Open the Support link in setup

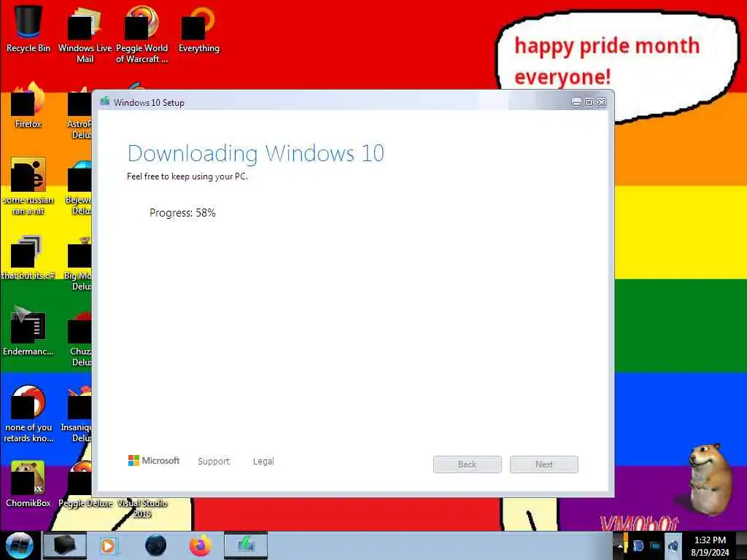click(214, 461)
